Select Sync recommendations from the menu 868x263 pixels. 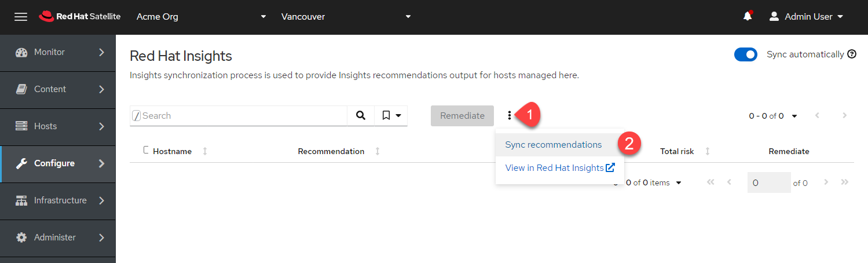[x=553, y=145]
